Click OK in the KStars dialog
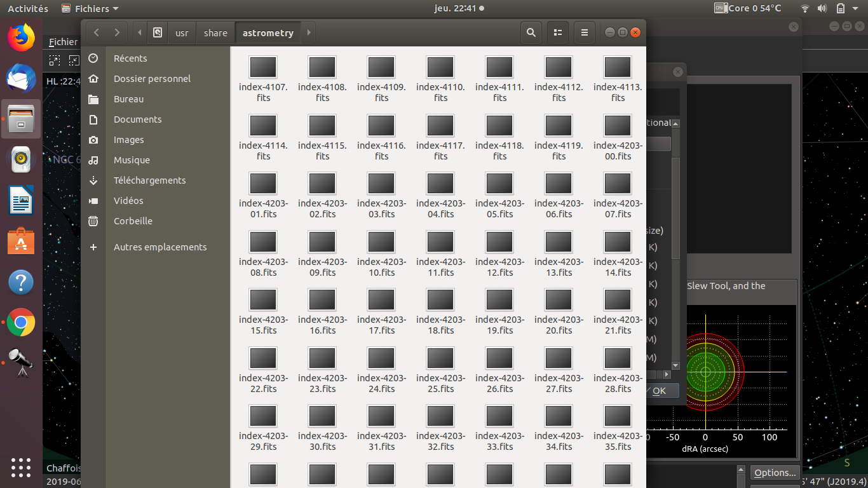 tap(659, 391)
